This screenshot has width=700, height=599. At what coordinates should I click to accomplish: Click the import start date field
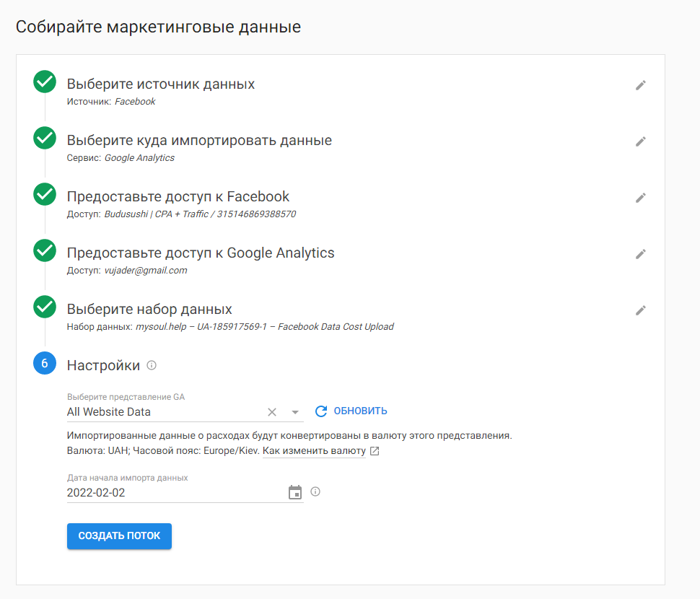pyautogui.click(x=173, y=494)
